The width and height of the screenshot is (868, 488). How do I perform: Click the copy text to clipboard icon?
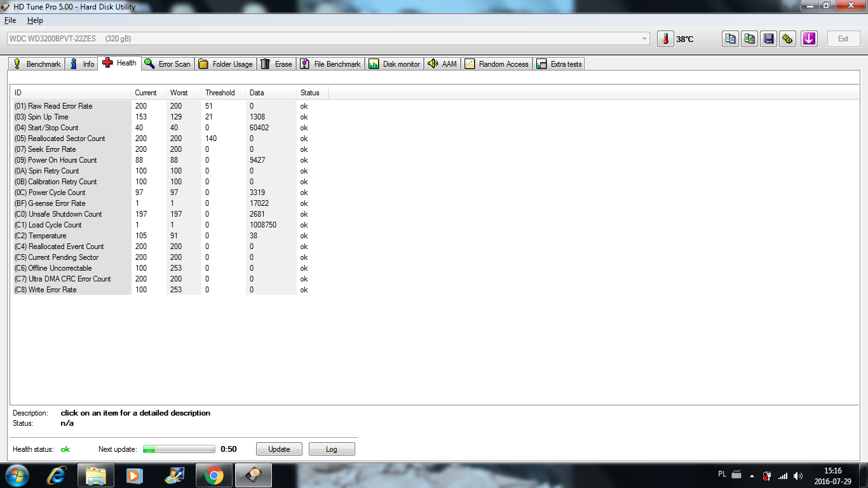click(x=731, y=39)
